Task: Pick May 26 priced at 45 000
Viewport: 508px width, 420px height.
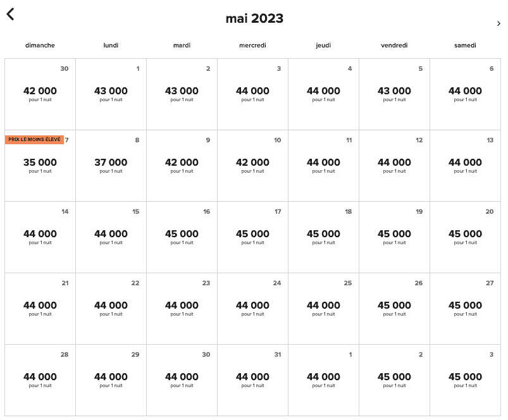Action: click(394, 309)
